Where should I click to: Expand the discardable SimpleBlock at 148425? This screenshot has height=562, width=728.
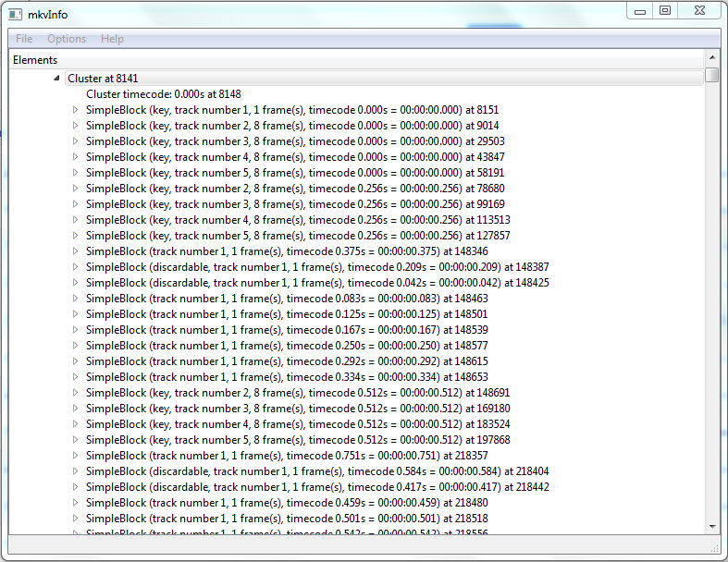(x=75, y=283)
